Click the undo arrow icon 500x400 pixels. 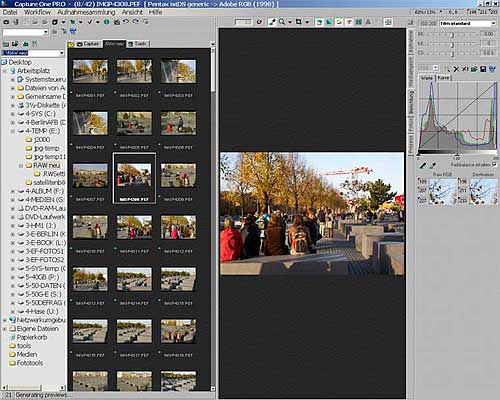(126, 22)
